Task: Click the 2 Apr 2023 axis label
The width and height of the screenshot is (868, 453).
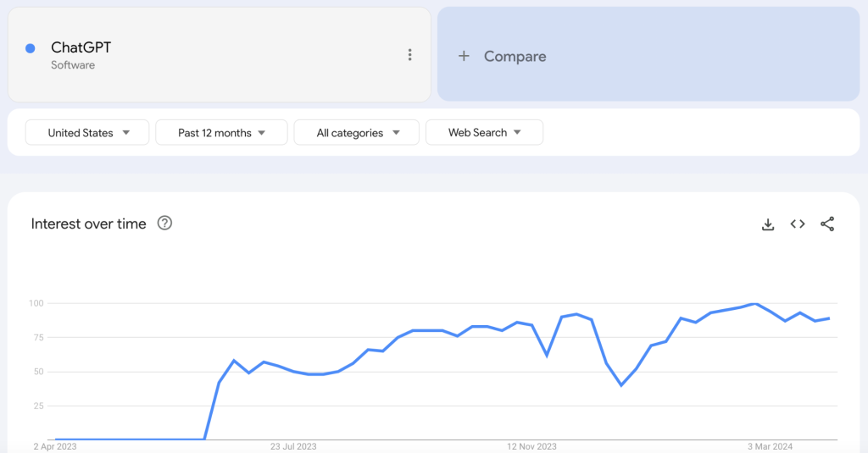Action: [55, 446]
